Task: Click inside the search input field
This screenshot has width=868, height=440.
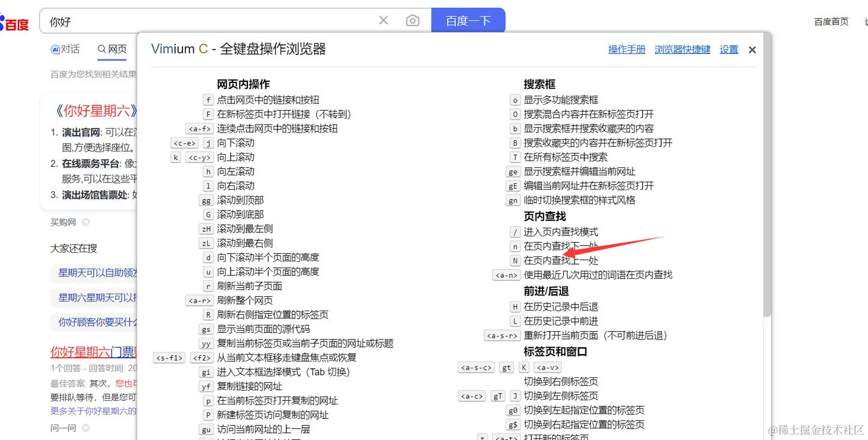Action: 181,20
